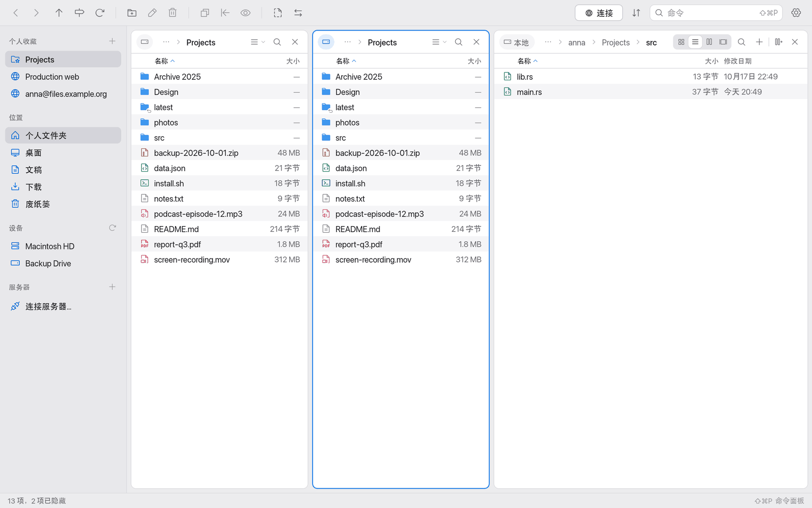Open the transfers up-down arrows icon

[x=636, y=13]
